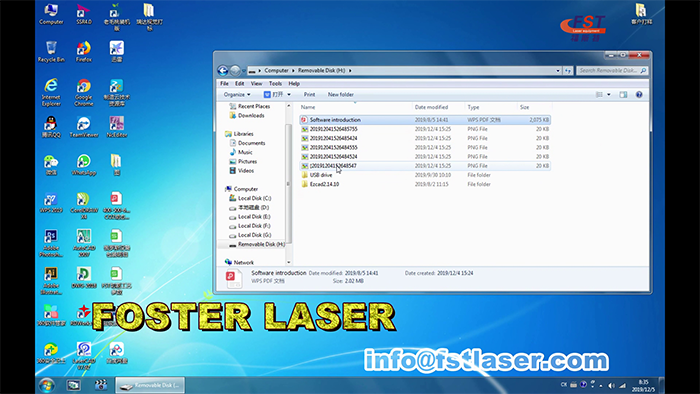Launch the AutoCAD 2007 desktop shortcut
The height and width of the screenshot is (394, 700).
(x=83, y=243)
